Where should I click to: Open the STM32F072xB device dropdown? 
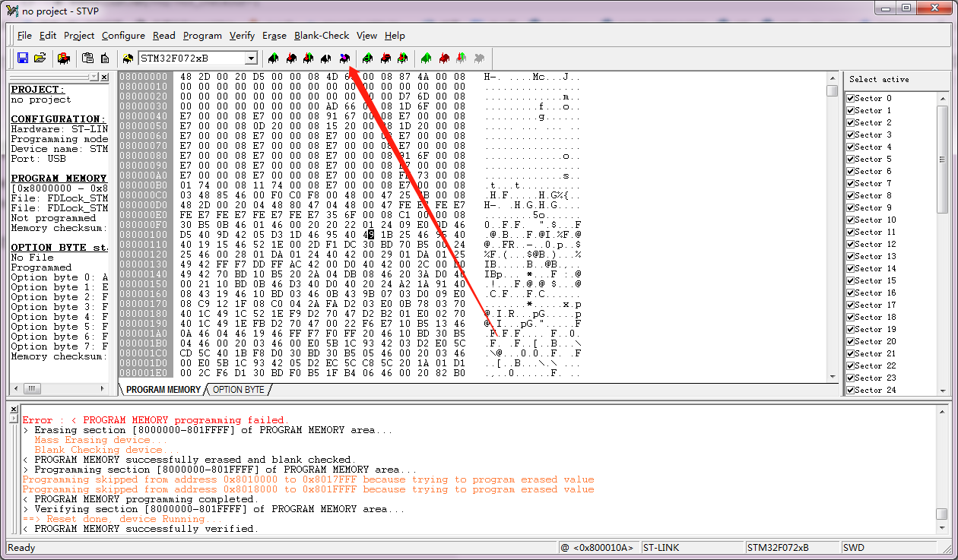pos(251,59)
